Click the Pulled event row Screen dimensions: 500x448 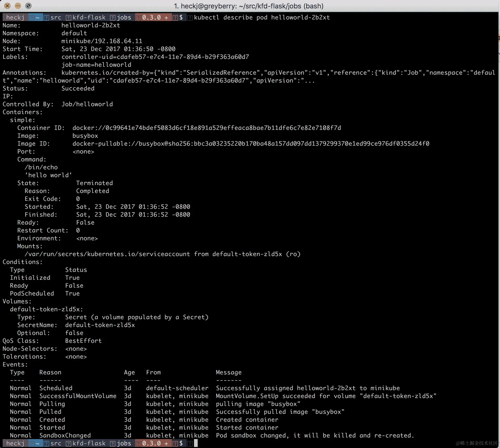click(x=177, y=412)
